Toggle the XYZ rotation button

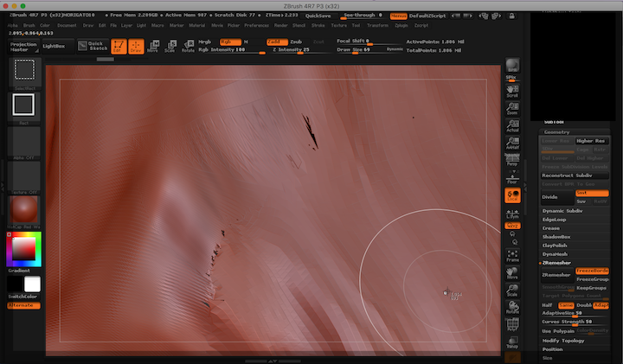[512, 226]
